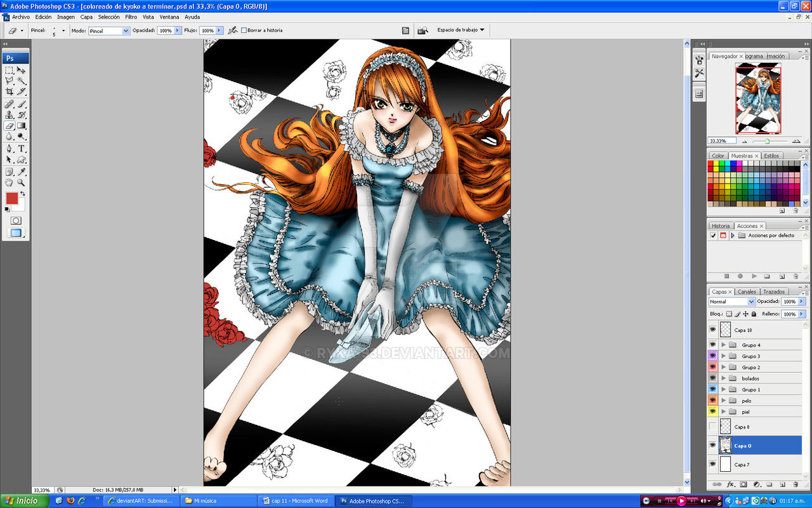
Task: Expand the Grupo 2 group
Action: coord(723,367)
